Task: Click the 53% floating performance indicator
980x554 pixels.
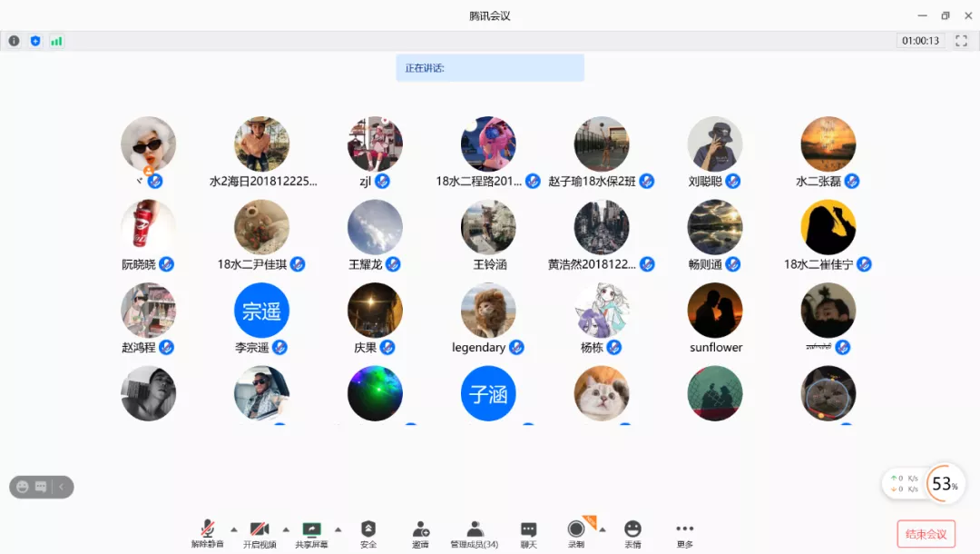Action: coord(945,484)
